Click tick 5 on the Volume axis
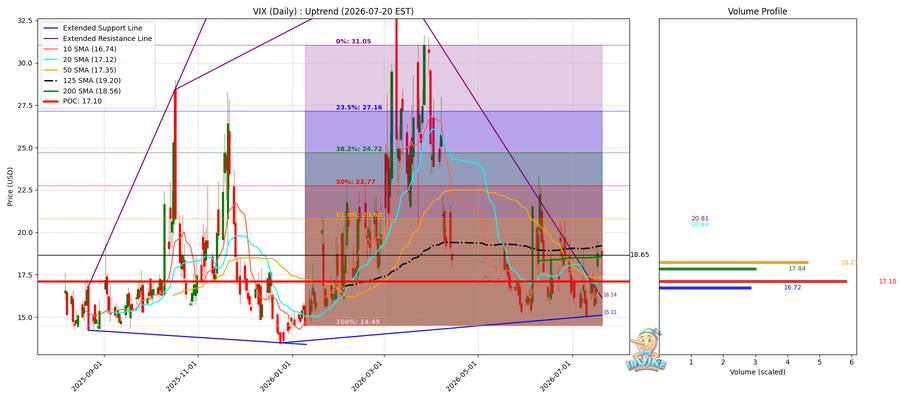Viewport: 900px width, 400px height. click(x=820, y=362)
